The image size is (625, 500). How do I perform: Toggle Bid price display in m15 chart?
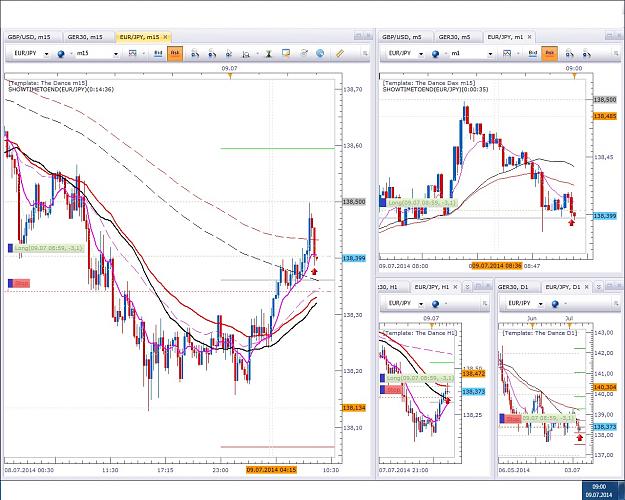pyautogui.click(x=158, y=53)
